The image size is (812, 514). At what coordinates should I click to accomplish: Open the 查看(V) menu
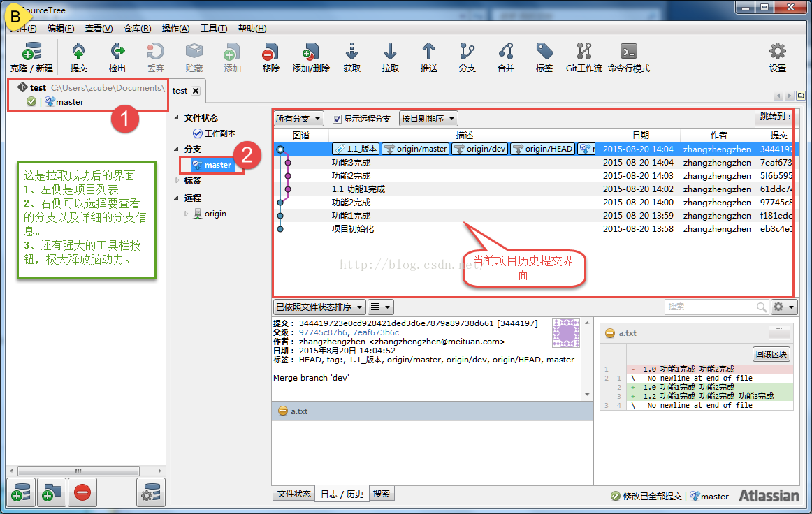click(99, 29)
